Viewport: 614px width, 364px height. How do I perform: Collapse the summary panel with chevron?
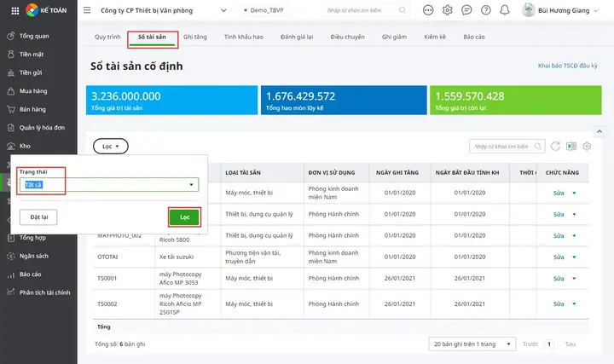[x=599, y=130]
